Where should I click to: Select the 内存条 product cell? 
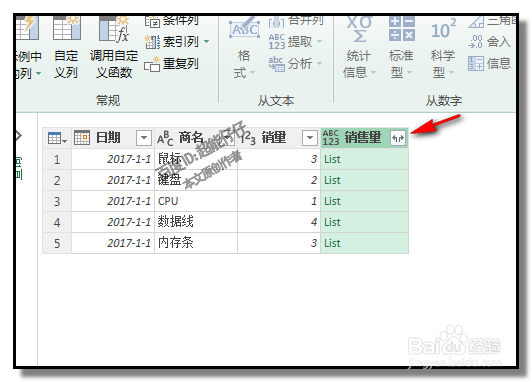coord(196,243)
